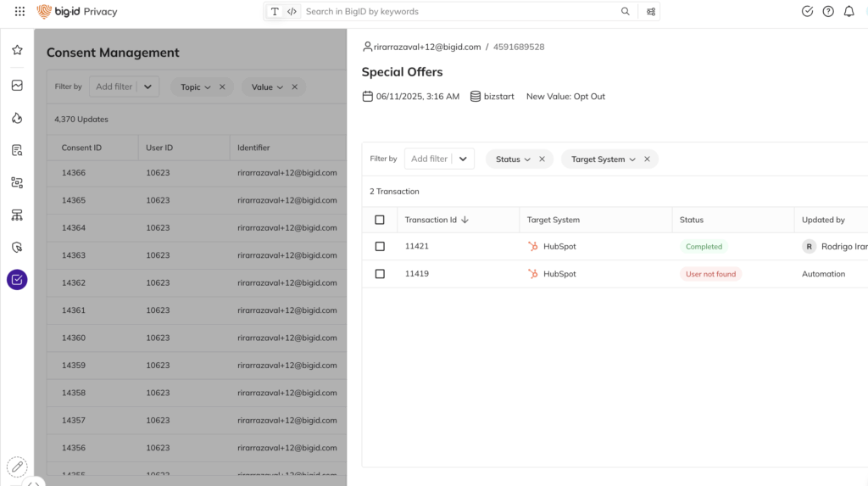Open the Target System filter dropdown
This screenshot has height=486, width=868.
pyautogui.click(x=603, y=159)
